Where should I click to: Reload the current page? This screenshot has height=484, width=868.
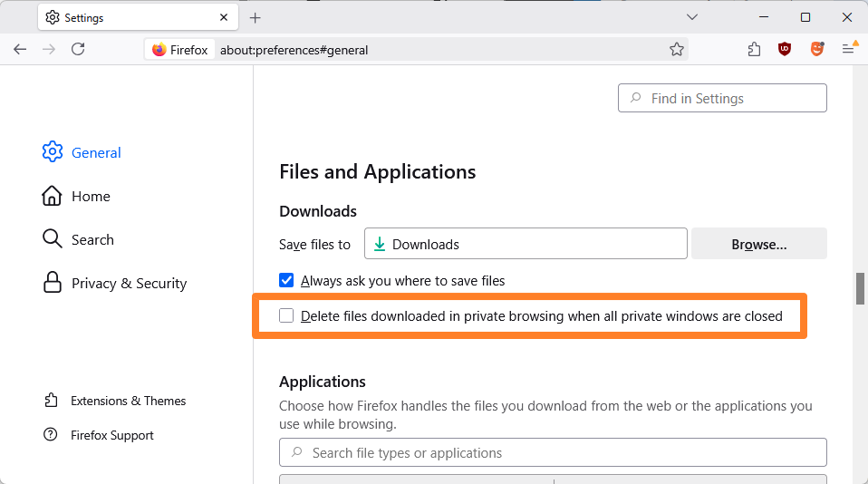78,50
